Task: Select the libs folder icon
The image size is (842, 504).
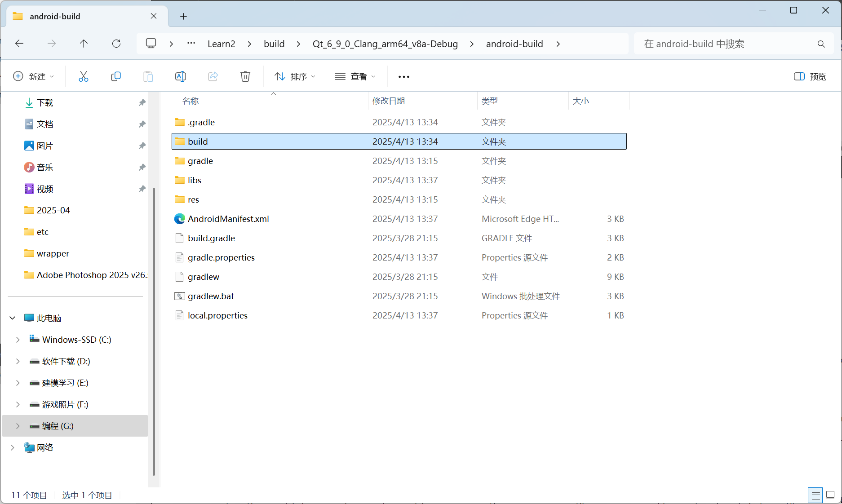Action: pyautogui.click(x=180, y=180)
